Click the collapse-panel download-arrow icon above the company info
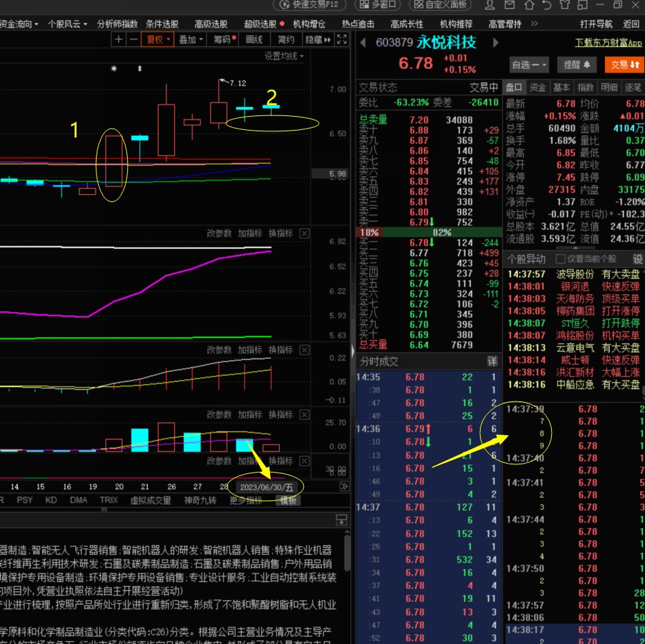The height and width of the screenshot is (644, 645). (x=341, y=520)
